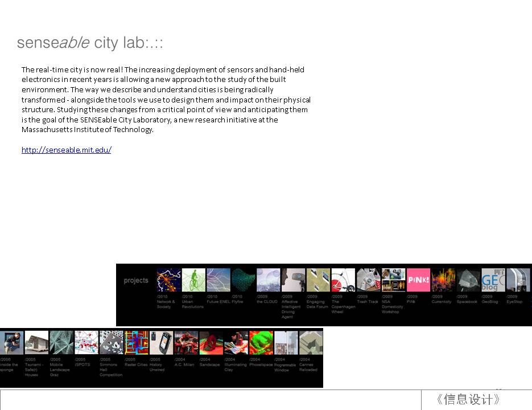Click the 'projects' label in the strip
This screenshot has height=410, width=532.
coord(136,281)
